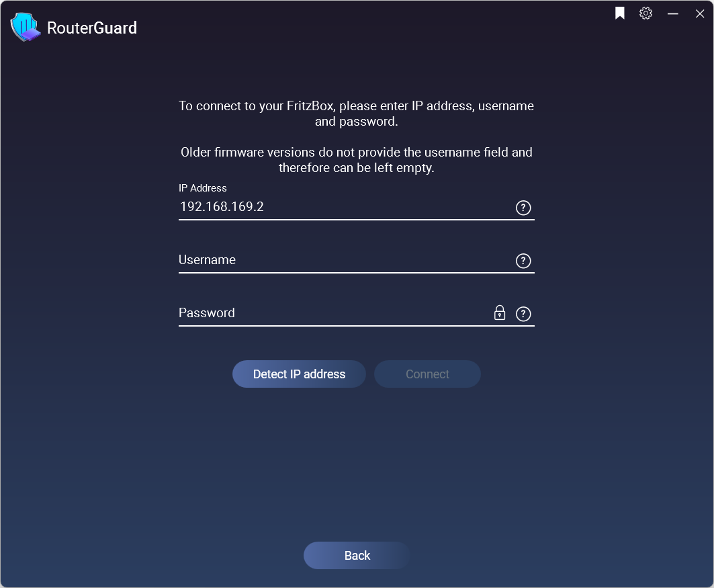Focus the Password input field
The height and width of the screenshot is (588, 714).
click(x=334, y=313)
